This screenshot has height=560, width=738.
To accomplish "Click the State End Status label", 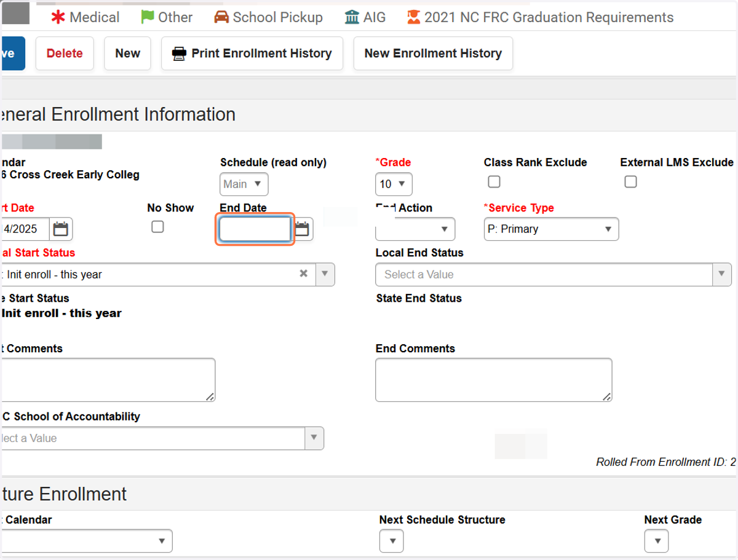I will point(419,298).
